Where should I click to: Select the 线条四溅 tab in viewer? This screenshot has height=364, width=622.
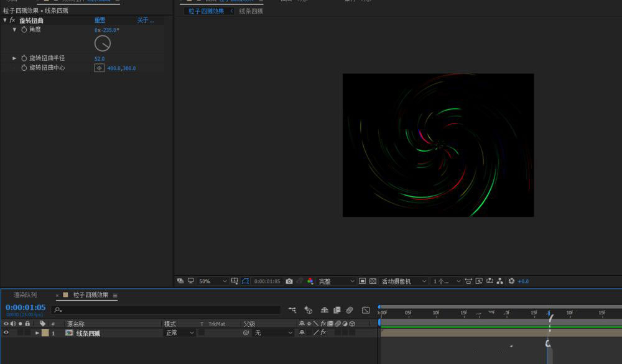click(251, 11)
